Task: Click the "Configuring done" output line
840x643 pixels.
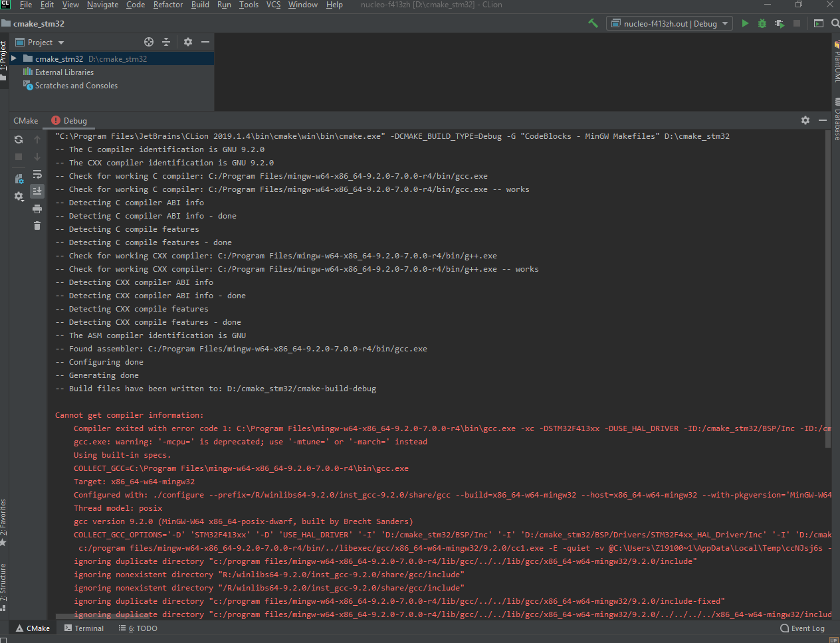Action: click(100, 362)
